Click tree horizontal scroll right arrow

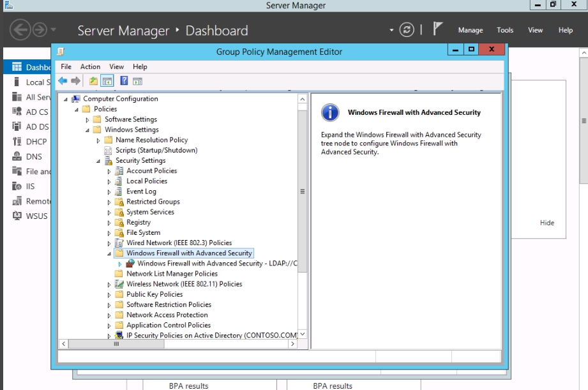click(x=293, y=344)
